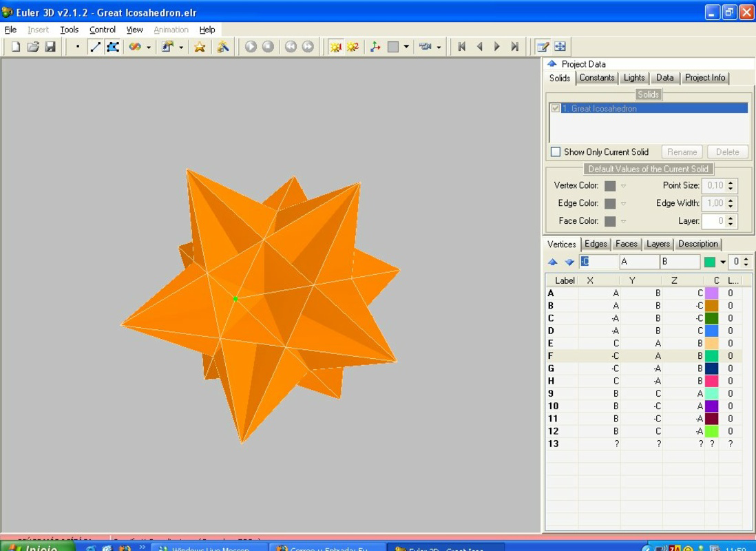756x551 pixels.
Task: Select the line/edge drawing tool
Action: click(x=96, y=46)
